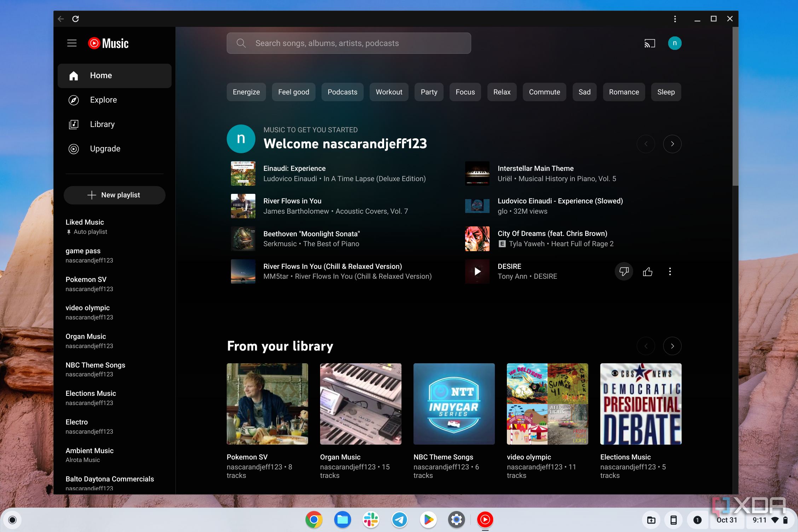Click the page vertical scrollbar
This screenshot has height=532, width=798.
(x=735, y=106)
